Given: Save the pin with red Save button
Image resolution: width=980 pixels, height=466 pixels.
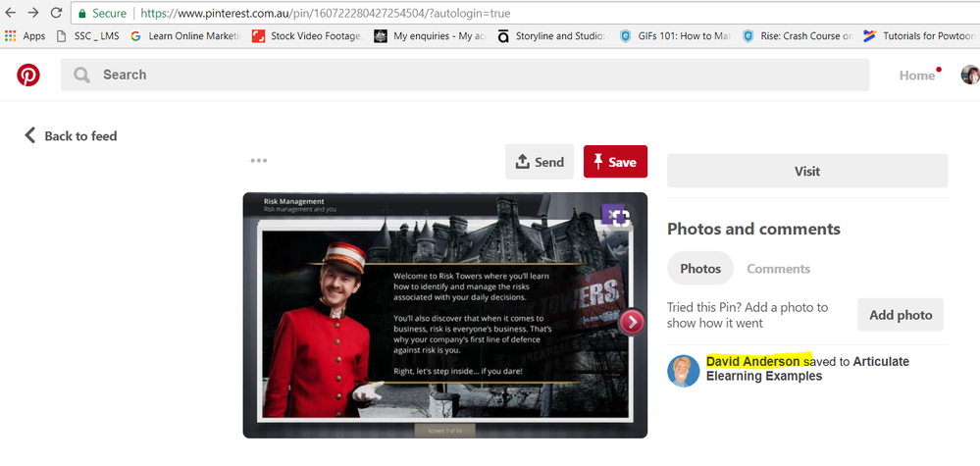Looking at the screenshot, I should pos(615,162).
